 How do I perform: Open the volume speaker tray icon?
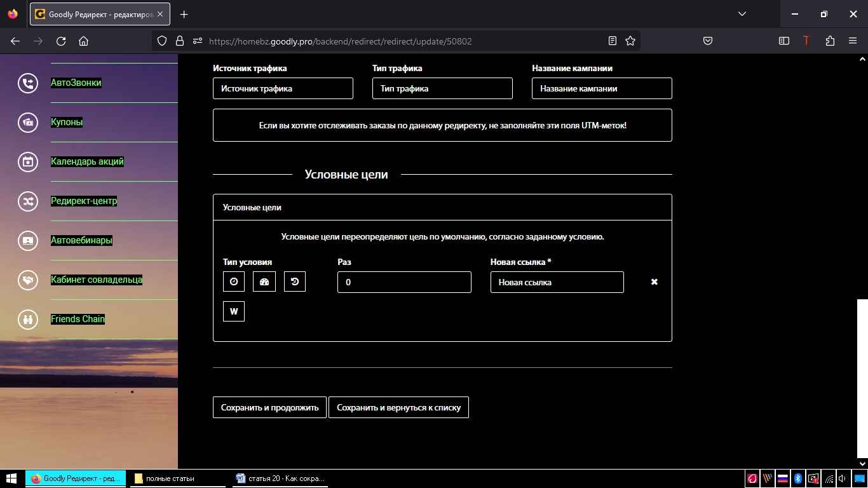pos(843,478)
